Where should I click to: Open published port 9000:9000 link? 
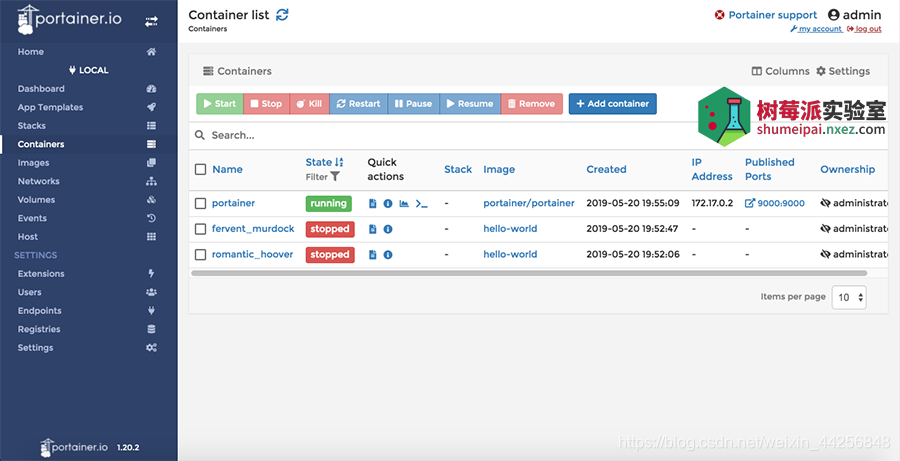click(775, 203)
